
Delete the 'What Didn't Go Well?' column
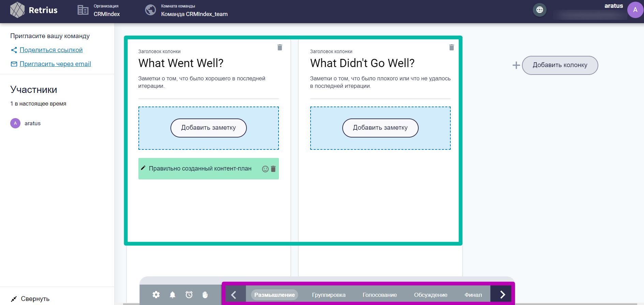pos(451,47)
